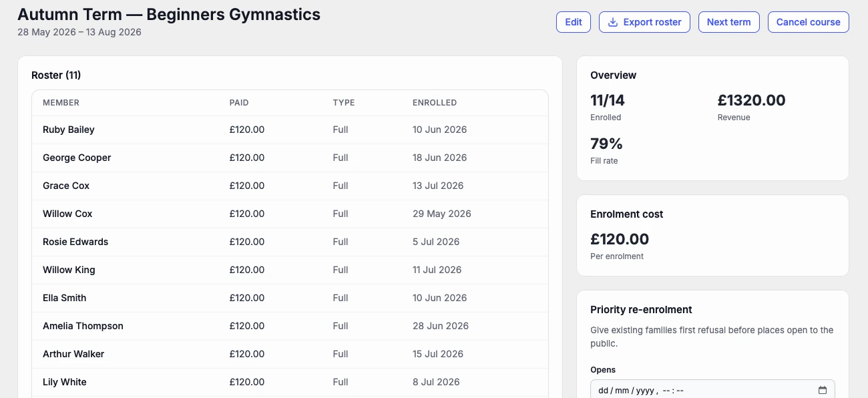Click the Roster (11) heading

[56, 75]
